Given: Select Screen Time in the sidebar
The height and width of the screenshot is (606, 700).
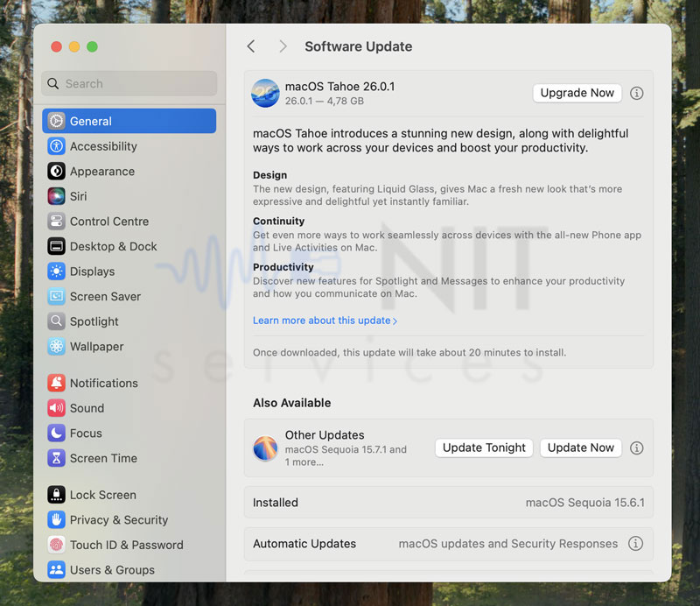Looking at the screenshot, I should (x=103, y=458).
